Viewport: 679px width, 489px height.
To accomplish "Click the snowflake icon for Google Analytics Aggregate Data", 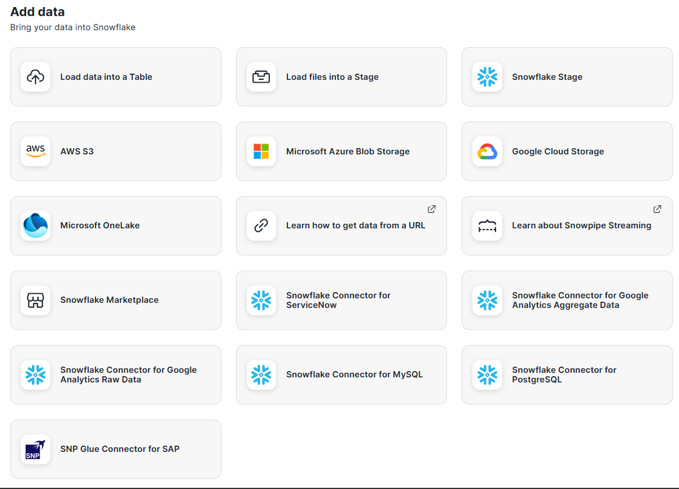I will tap(487, 300).
